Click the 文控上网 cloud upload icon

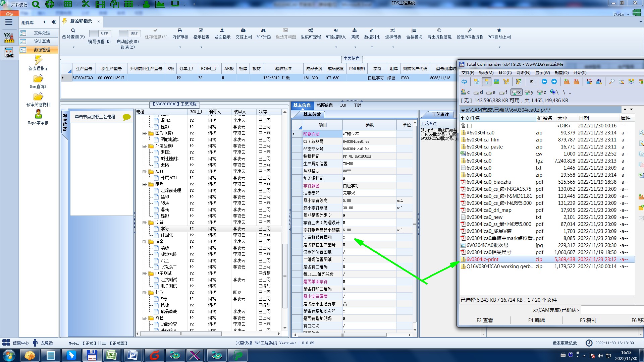pyautogui.click(x=243, y=31)
